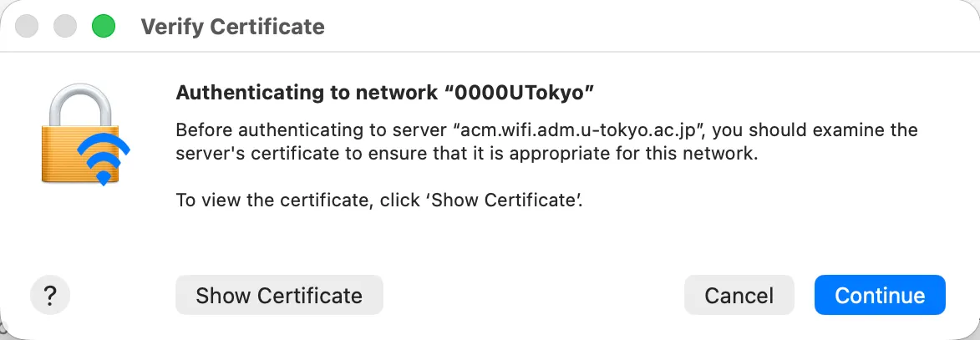Click the blue Wi-Fi signal badge
Image resolution: width=980 pixels, height=340 pixels.
104,160
